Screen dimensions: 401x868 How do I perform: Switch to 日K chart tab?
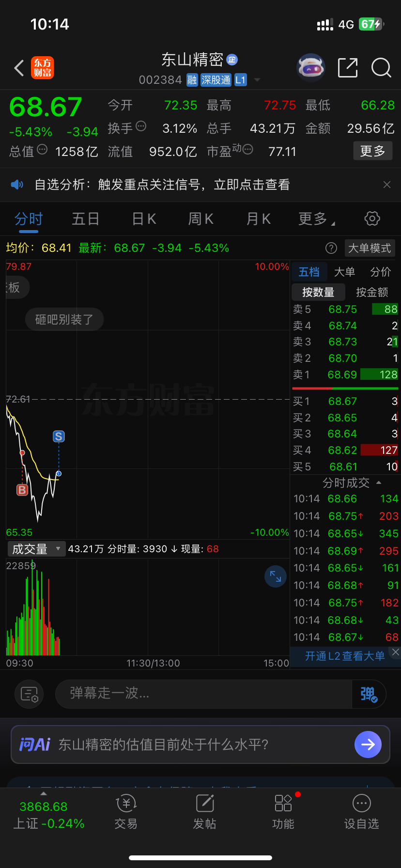pyautogui.click(x=144, y=219)
